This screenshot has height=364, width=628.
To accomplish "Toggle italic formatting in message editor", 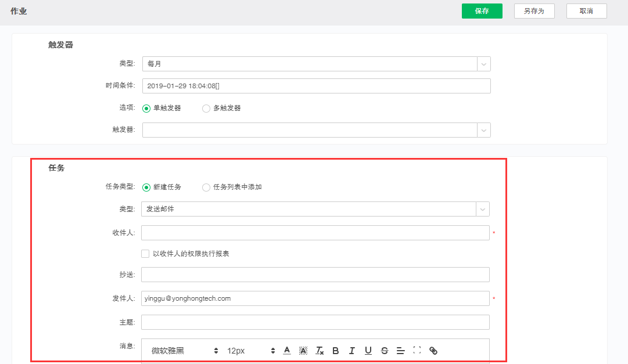I will point(352,351).
